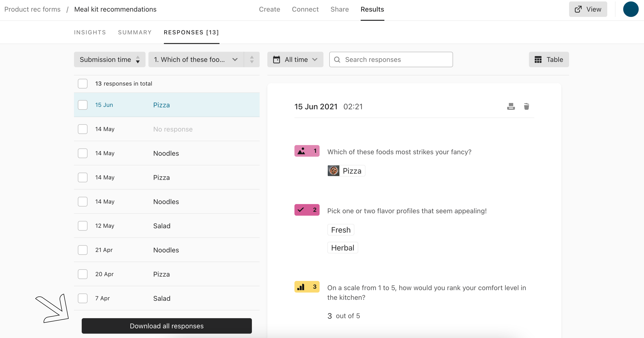Click the Herbal answer tag
This screenshot has height=338, width=644.
343,248
